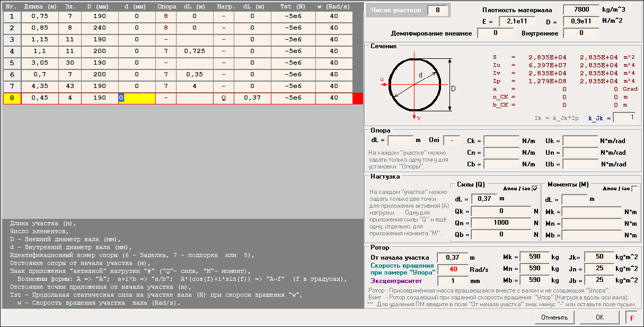Click the material density field showing 7800
This screenshot has height=327, width=644.
point(581,10)
